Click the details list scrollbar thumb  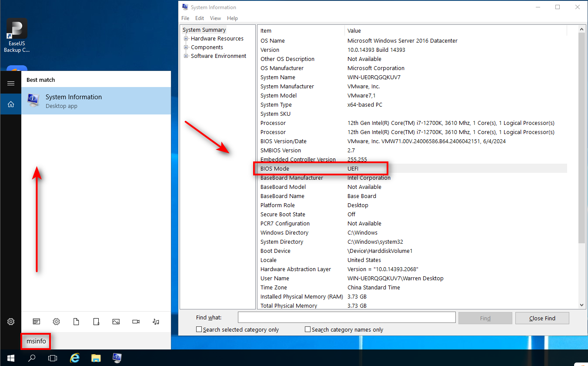coord(582,138)
